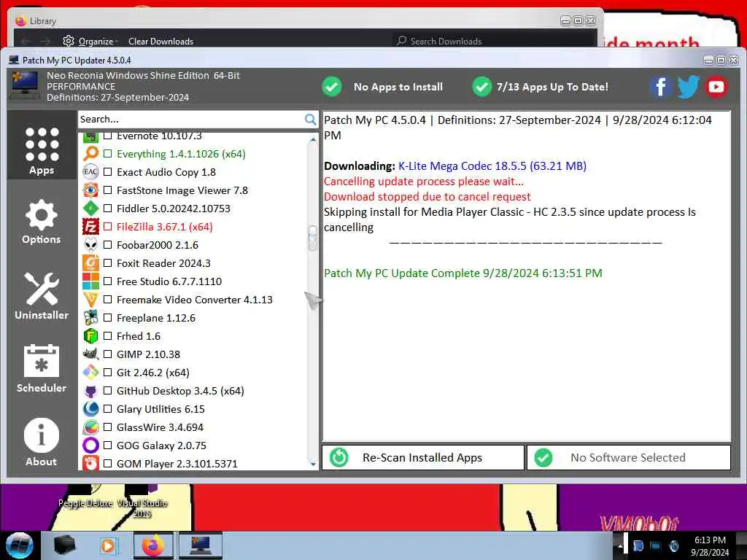Tick the GOM Player checkbox
Image resolution: width=747 pixels, height=560 pixels.
tap(108, 463)
